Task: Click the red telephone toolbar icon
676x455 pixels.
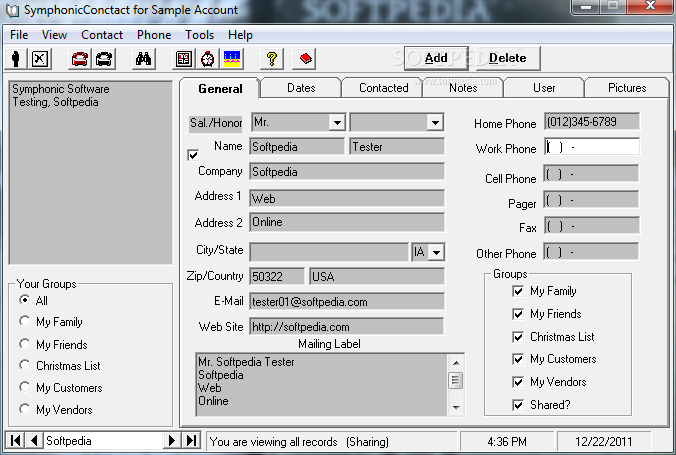Action: [x=80, y=59]
